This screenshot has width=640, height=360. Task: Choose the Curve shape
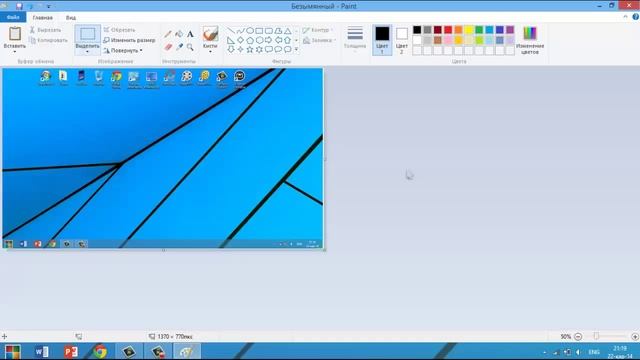240,31
